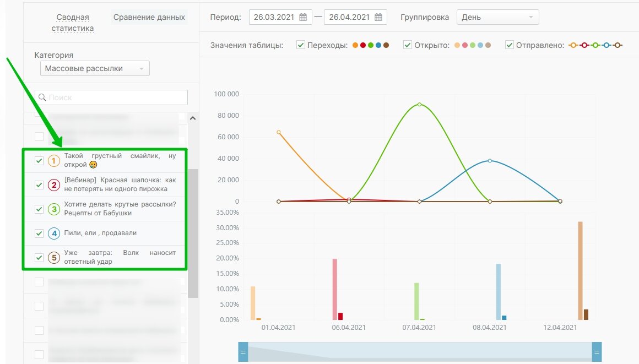The height and width of the screenshot is (364, 639).
Task: Click the green line peak point at 07.04.2021
Action: pos(419,104)
